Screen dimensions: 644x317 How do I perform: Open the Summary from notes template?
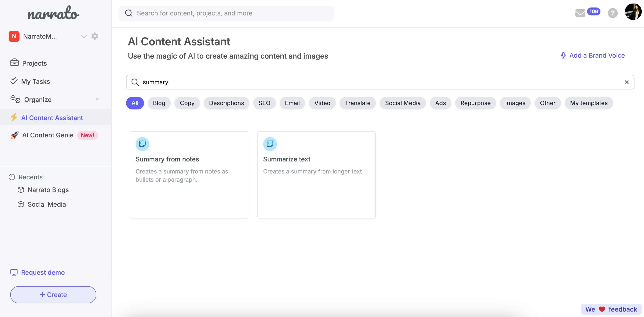[x=189, y=175]
